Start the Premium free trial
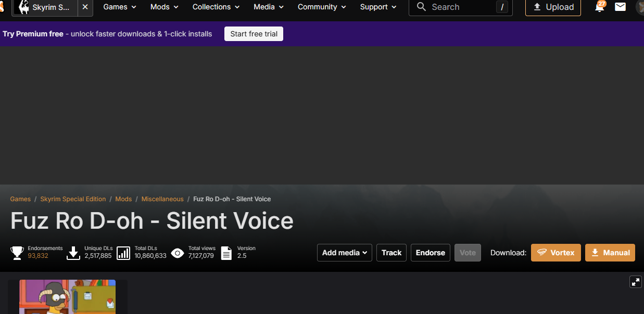Screen dimensions: 644x314 pyautogui.click(x=254, y=34)
